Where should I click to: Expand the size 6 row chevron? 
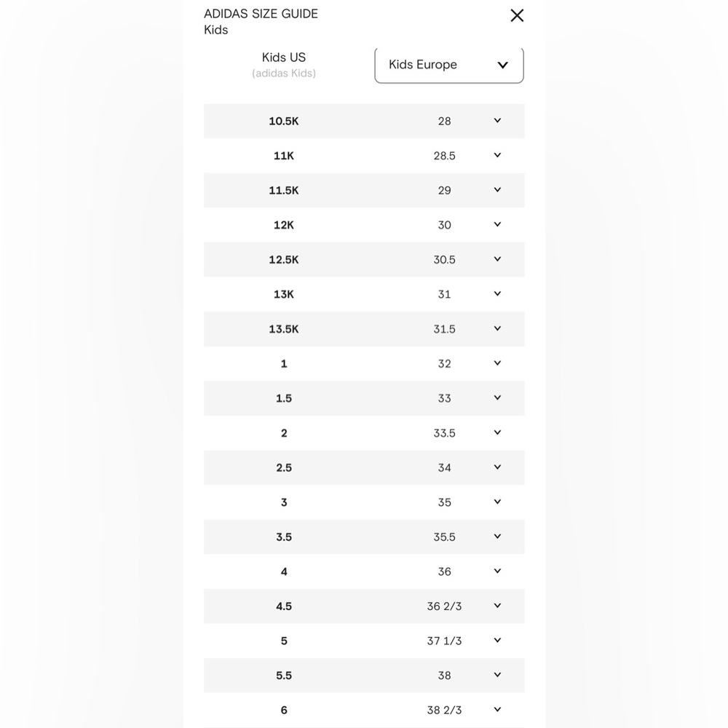pos(497,710)
